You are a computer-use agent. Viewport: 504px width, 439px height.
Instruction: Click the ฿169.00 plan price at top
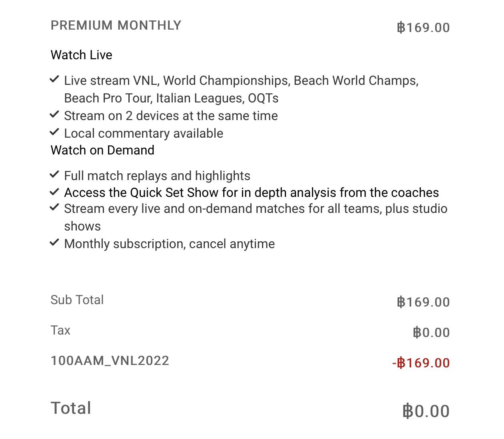pos(423,28)
